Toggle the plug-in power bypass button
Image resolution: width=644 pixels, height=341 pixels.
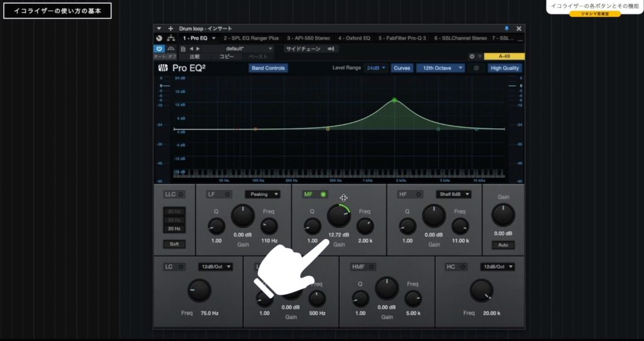point(159,48)
